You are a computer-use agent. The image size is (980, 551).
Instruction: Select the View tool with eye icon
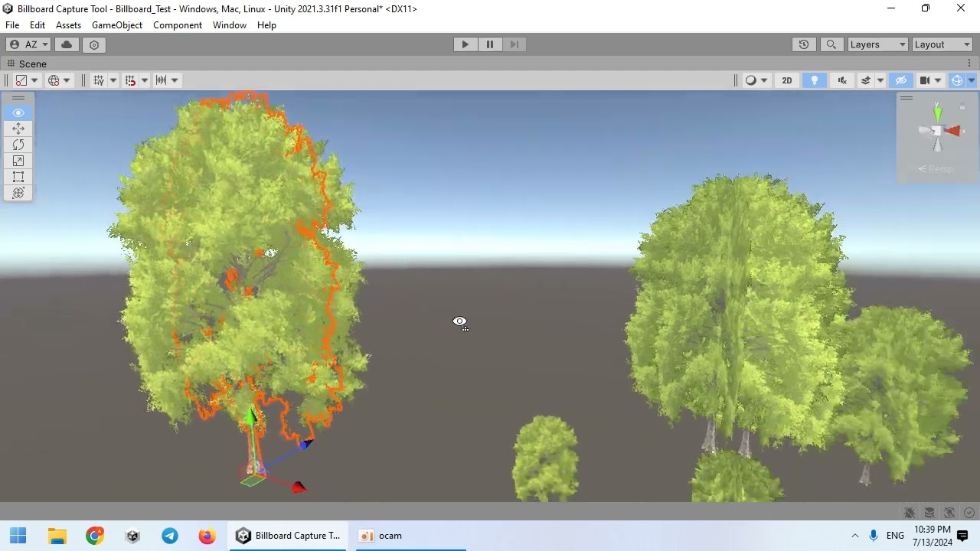pos(18,112)
